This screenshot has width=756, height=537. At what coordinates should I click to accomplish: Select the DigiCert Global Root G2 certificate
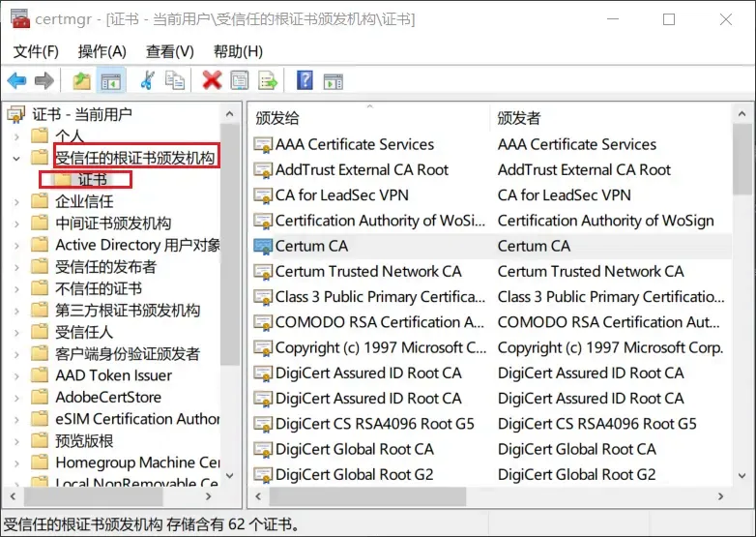[x=354, y=475]
